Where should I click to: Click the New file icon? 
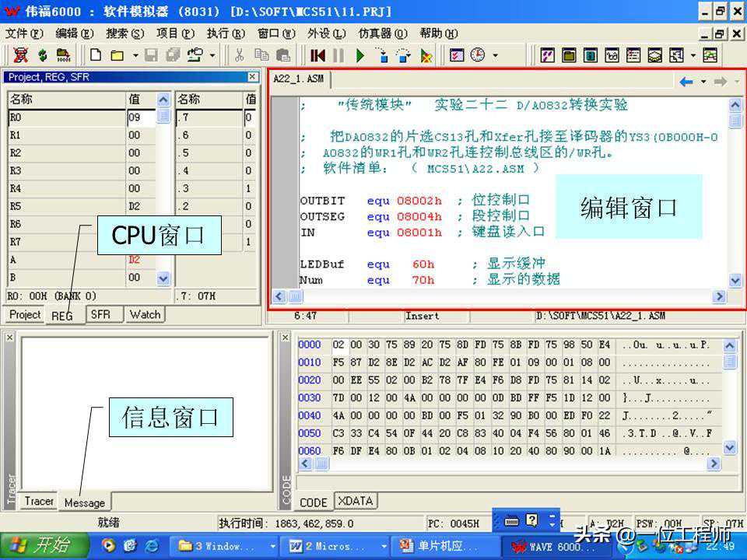(96, 55)
